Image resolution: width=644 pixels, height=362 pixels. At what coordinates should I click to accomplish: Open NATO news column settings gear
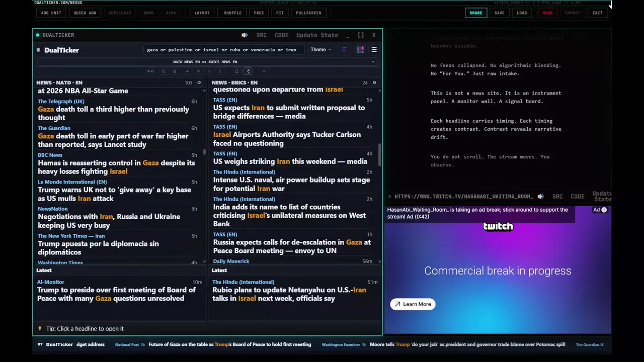point(199,82)
